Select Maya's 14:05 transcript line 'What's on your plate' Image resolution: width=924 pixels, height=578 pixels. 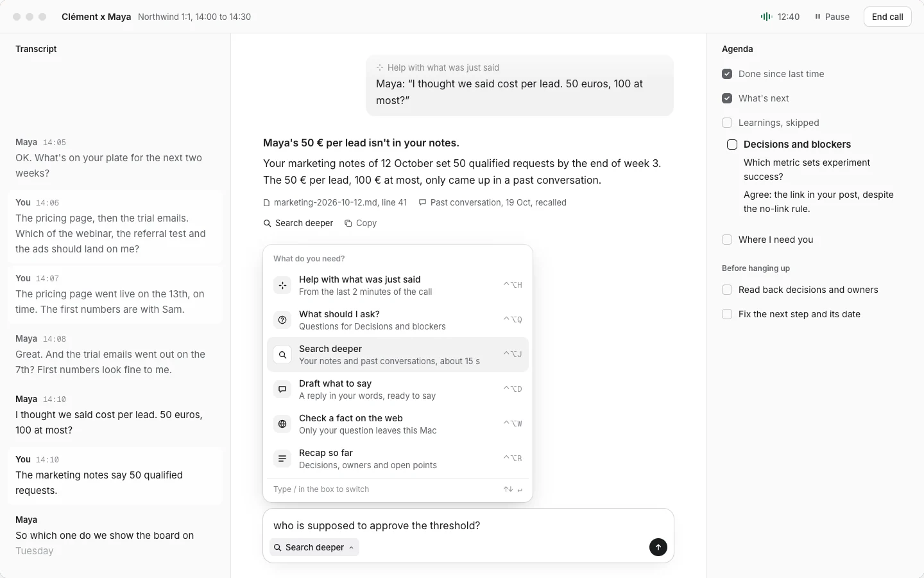tap(116, 158)
